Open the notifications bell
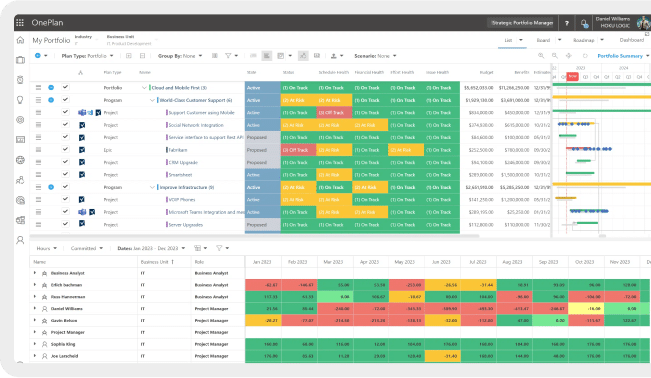The width and height of the screenshot is (651, 378). [584, 23]
